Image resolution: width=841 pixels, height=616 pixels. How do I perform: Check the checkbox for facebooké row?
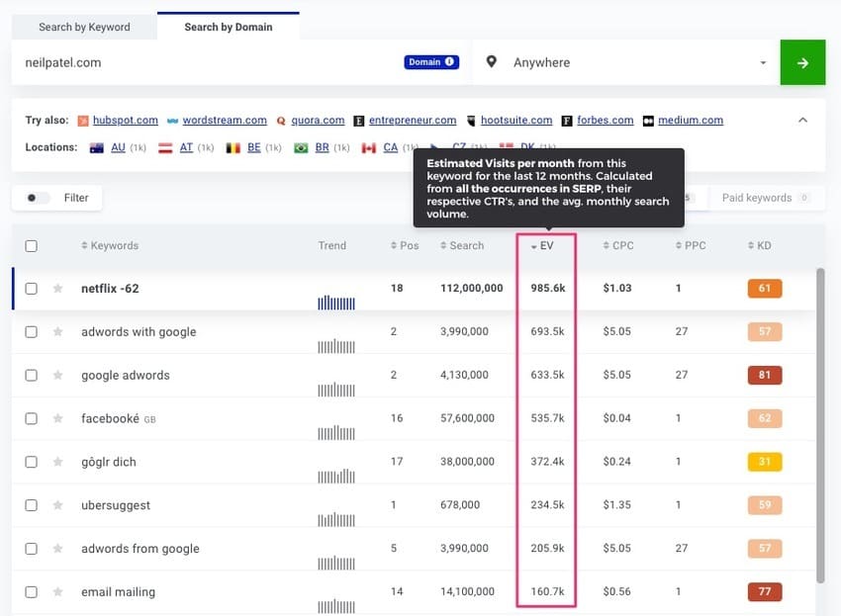[31, 418]
